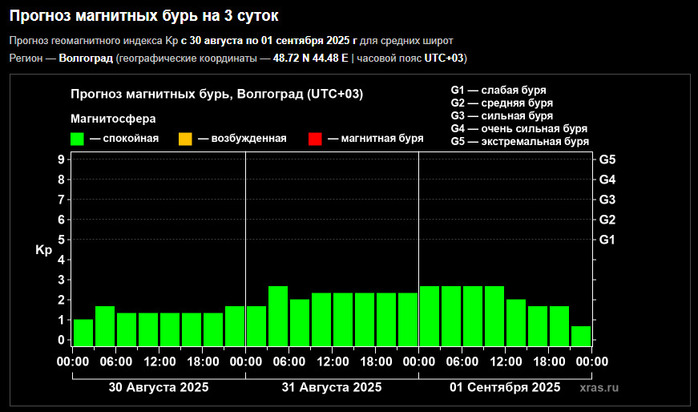698x412 pixels.
Task: Click the G1 label on right axis
Action: (x=606, y=240)
